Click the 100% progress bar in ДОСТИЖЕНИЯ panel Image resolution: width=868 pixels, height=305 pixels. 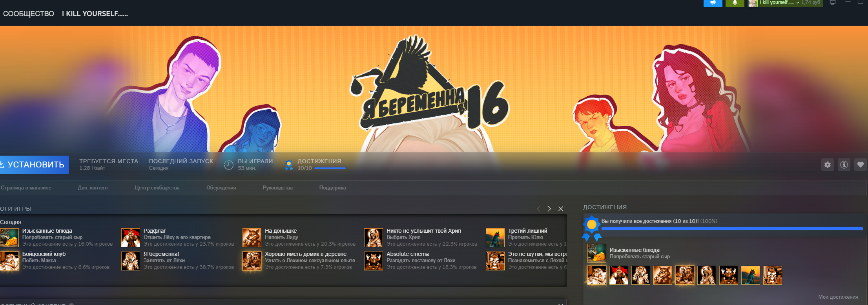pyautogui.click(x=732, y=229)
